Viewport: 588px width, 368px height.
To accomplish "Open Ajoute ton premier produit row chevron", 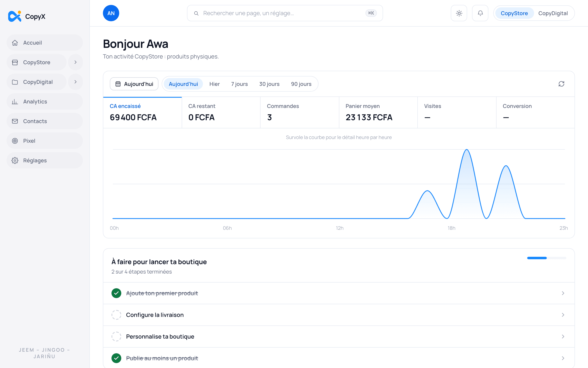I will coord(563,293).
